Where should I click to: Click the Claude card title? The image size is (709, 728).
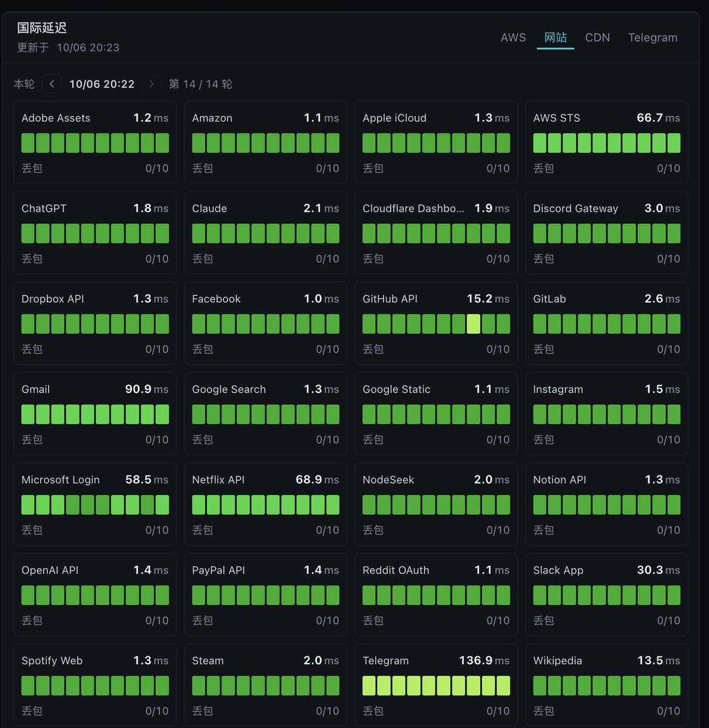point(209,209)
